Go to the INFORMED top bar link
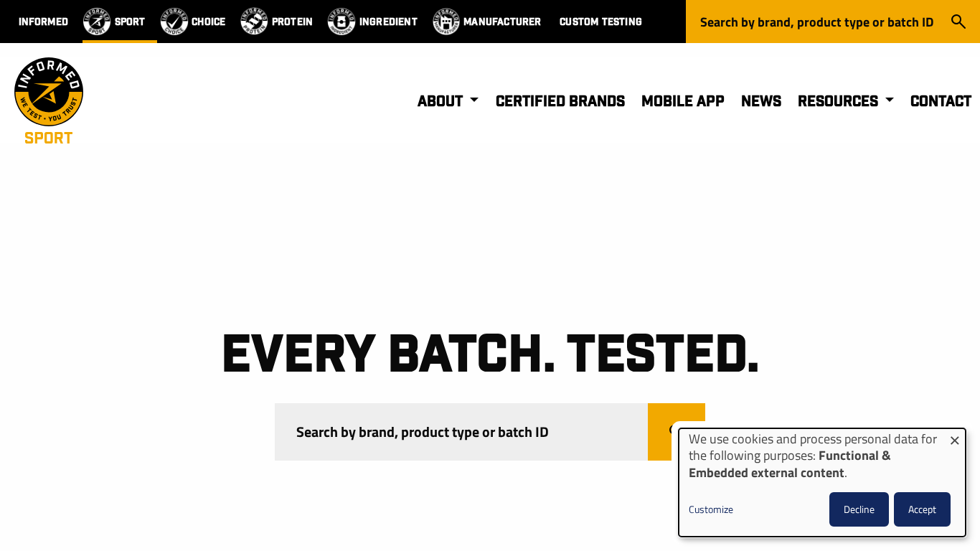This screenshot has width=980, height=551. tap(44, 22)
